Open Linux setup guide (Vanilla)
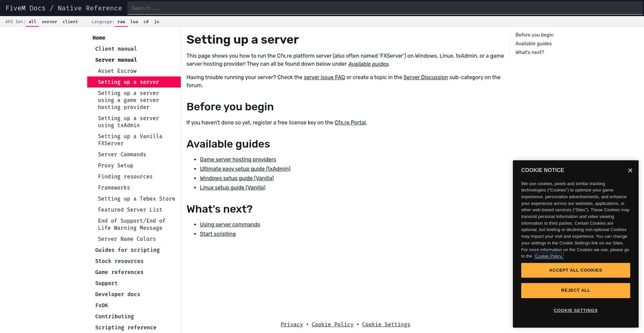 coord(232,187)
